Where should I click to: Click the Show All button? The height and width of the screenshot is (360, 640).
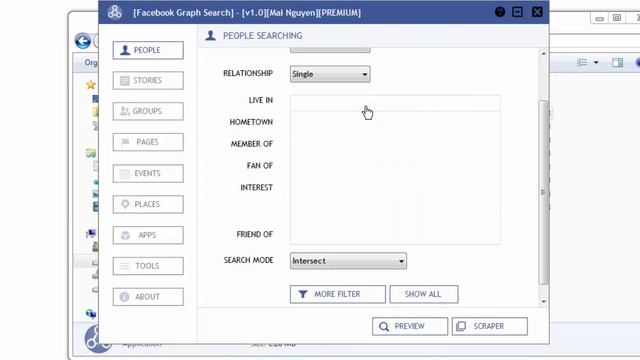point(424,294)
